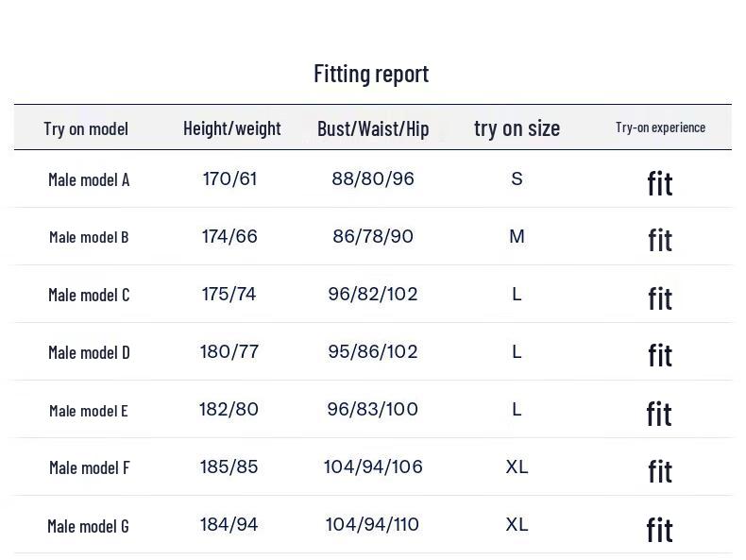Screen dimensions: 746x560
Task: Click the Male model B cell
Action: [89, 237]
